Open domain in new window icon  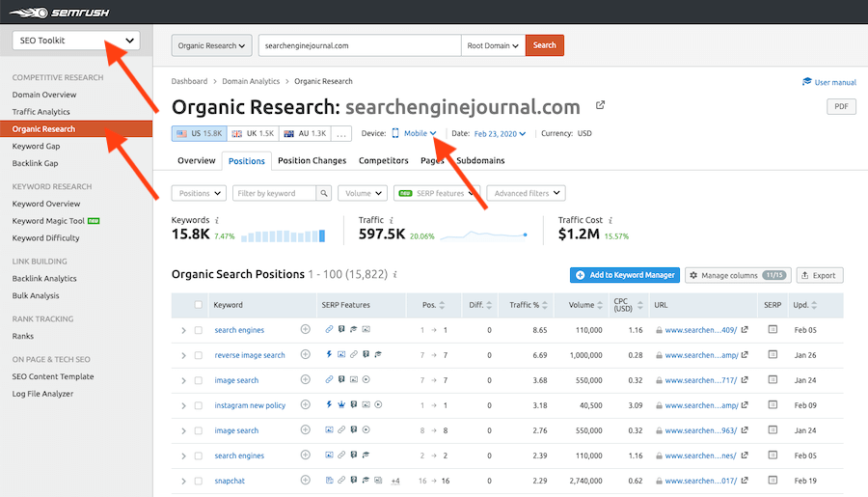[x=600, y=105]
